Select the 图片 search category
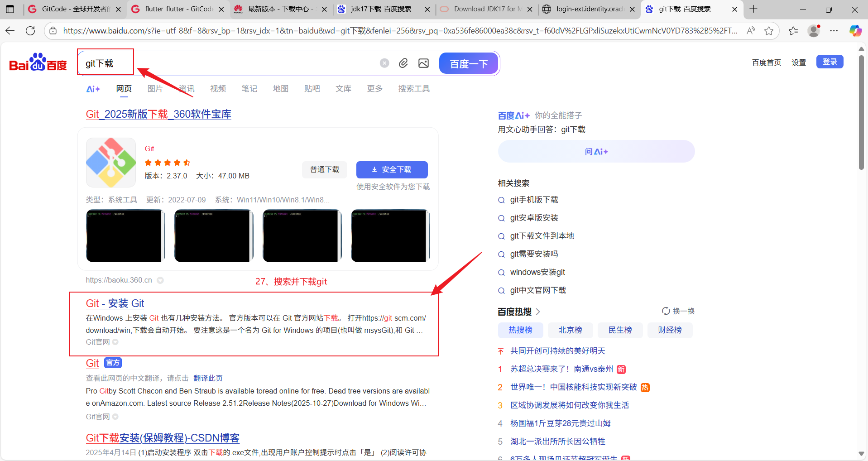The height and width of the screenshot is (461, 868). tap(155, 89)
